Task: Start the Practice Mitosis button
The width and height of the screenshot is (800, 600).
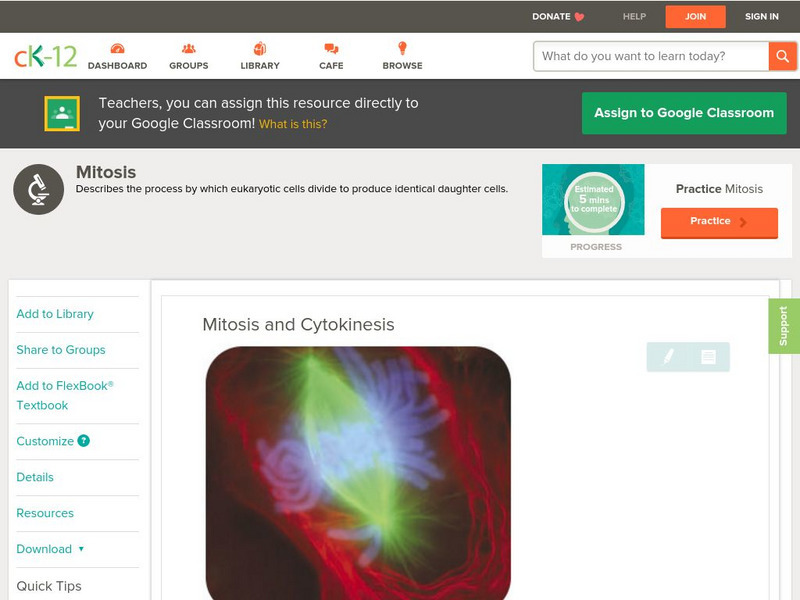Action: [x=719, y=222]
